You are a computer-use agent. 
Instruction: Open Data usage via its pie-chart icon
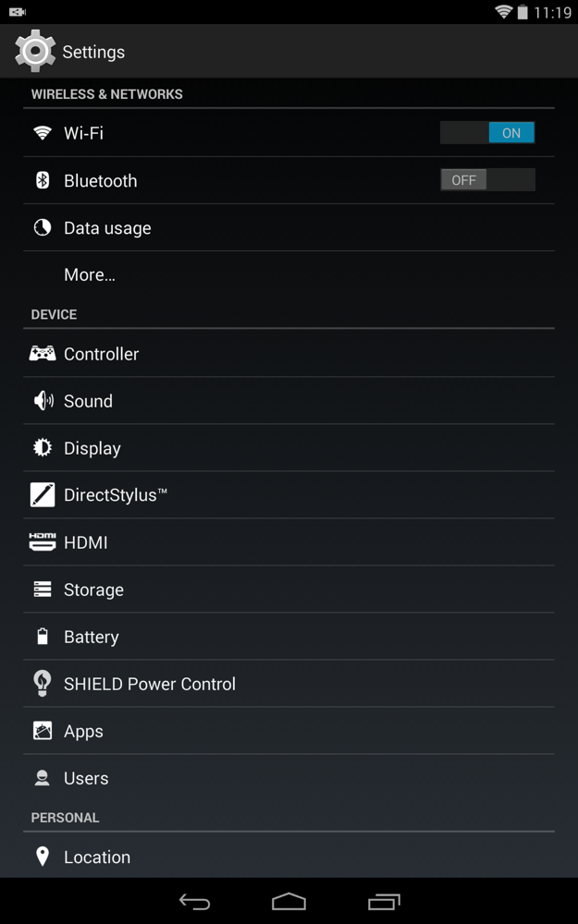(x=43, y=228)
